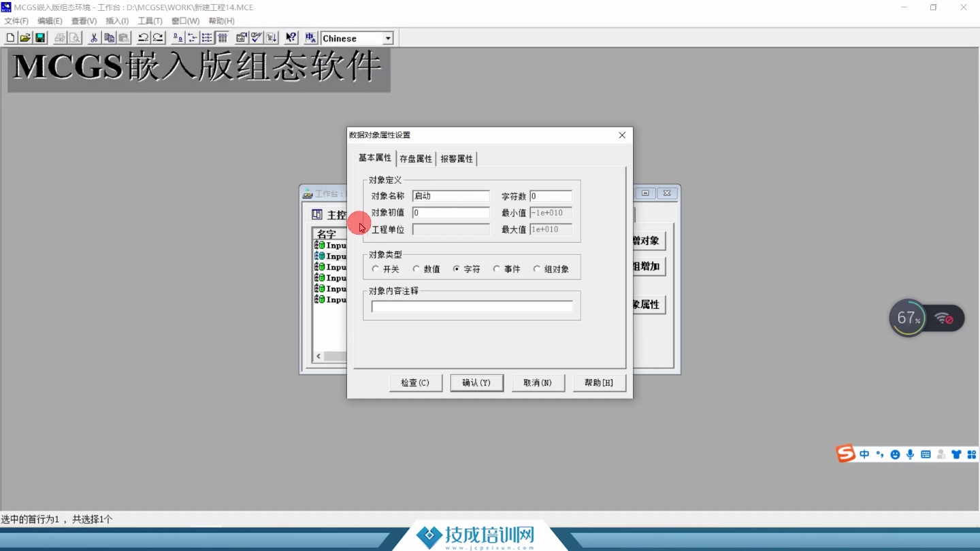Click the Sogou input method logo
The height and width of the screenshot is (551, 980).
tap(846, 454)
